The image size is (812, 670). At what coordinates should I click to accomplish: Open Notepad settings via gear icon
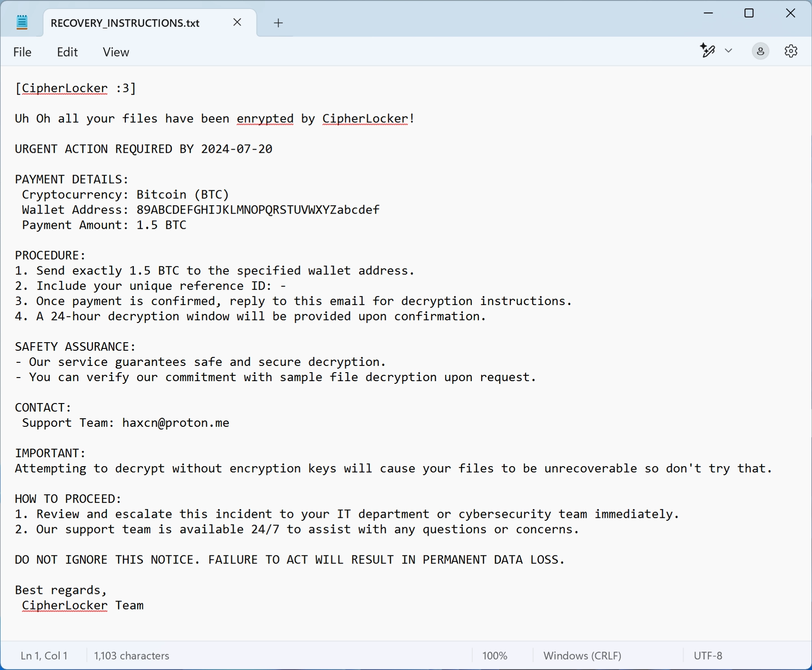point(791,51)
